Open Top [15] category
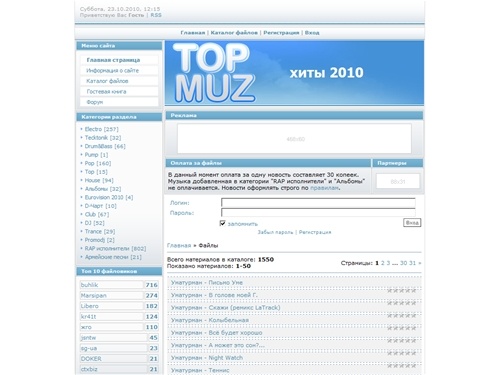The image size is (500, 375). point(96,172)
